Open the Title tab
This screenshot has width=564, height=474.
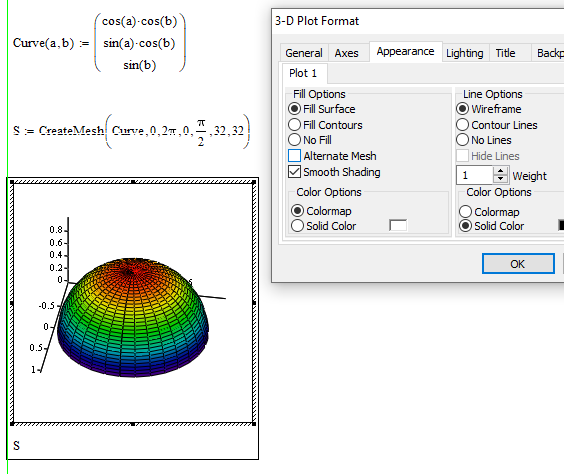505,53
